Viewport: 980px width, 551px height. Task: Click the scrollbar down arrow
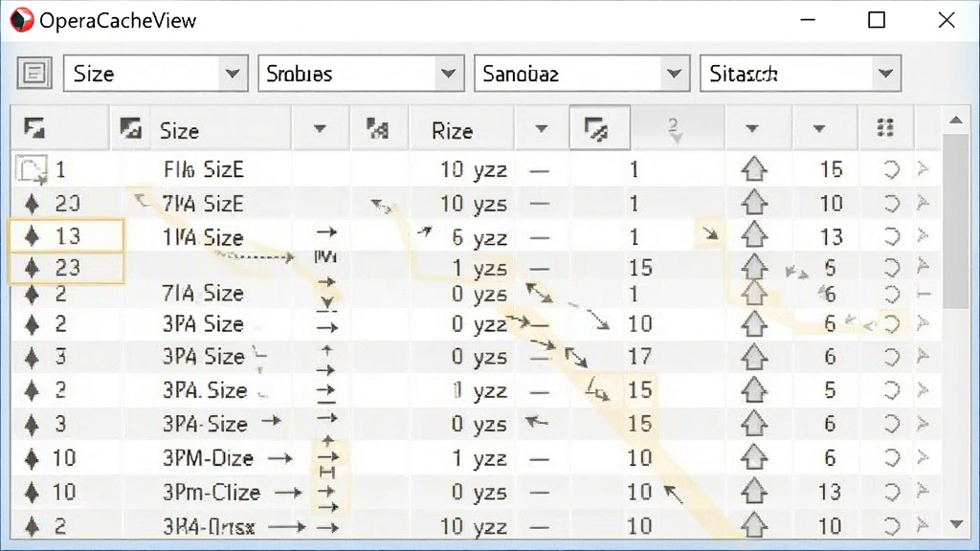pyautogui.click(x=956, y=524)
